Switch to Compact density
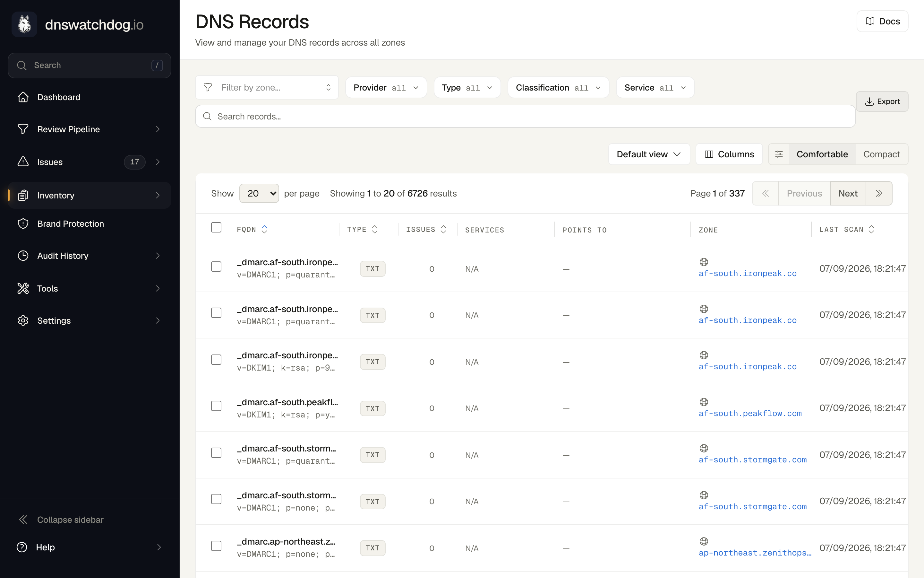This screenshot has width=924, height=578. point(881,154)
